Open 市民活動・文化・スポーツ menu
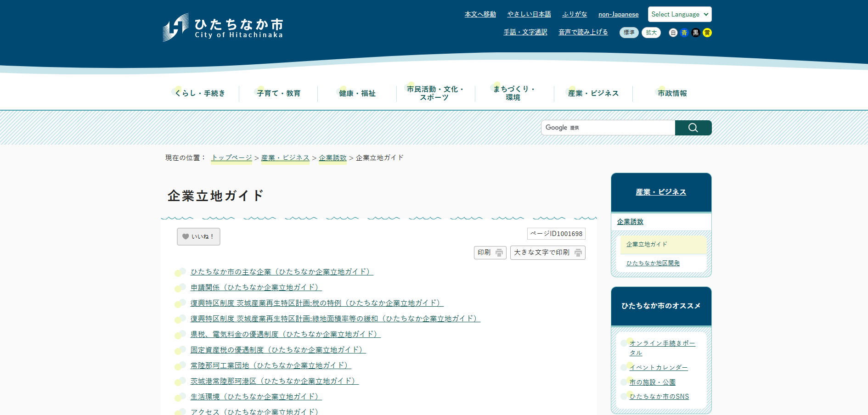Screen dimensions: 868x415 pos(435,93)
